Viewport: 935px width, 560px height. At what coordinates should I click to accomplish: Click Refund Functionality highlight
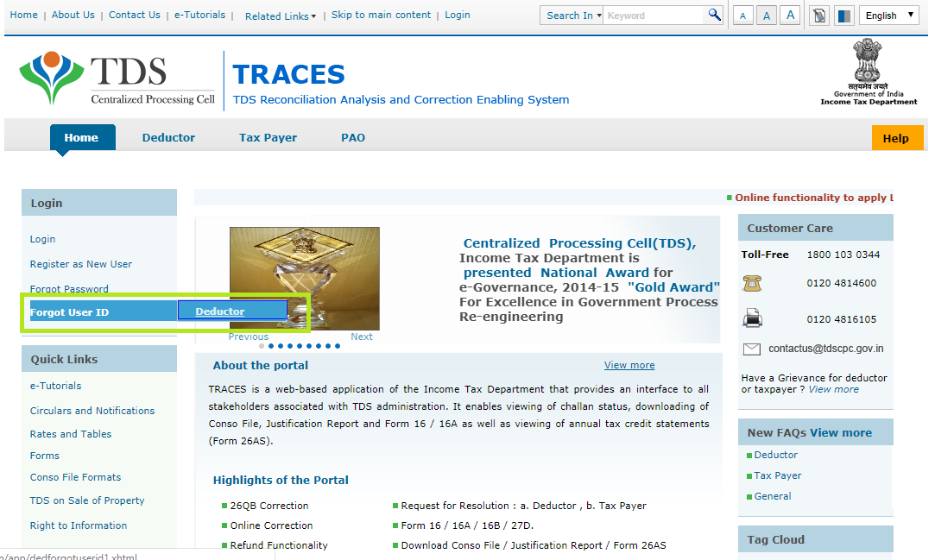pyautogui.click(x=279, y=545)
